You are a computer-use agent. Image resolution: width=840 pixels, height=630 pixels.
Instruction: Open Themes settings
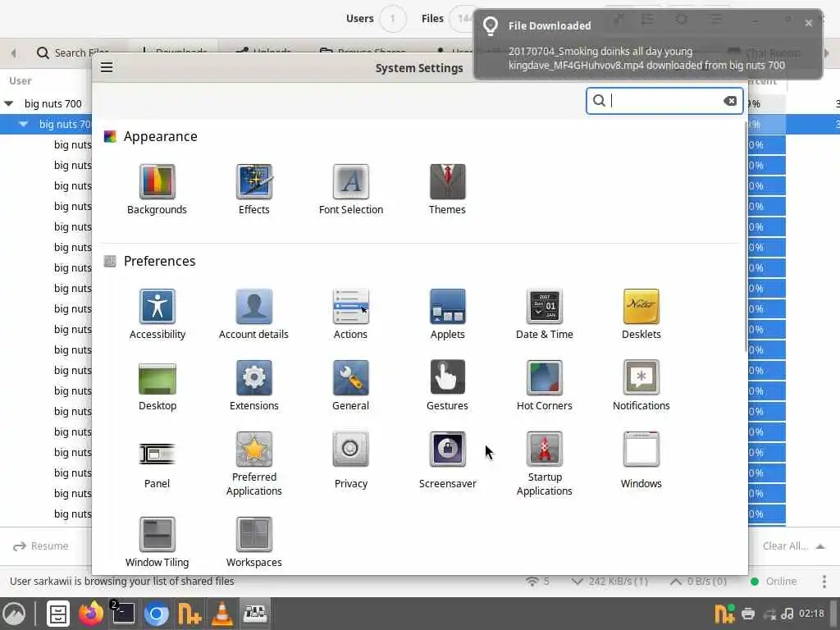pyautogui.click(x=447, y=189)
